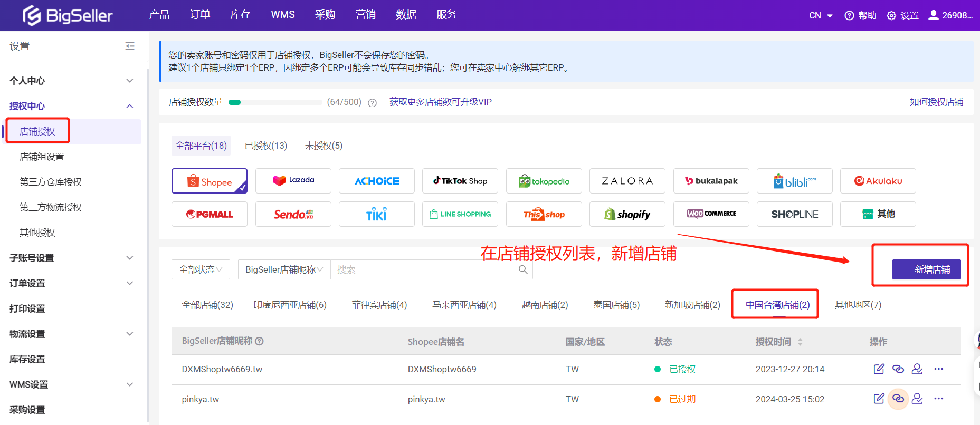Select the Lazada platform card
The height and width of the screenshot is (425, 980).
click(x=293, y=181)
